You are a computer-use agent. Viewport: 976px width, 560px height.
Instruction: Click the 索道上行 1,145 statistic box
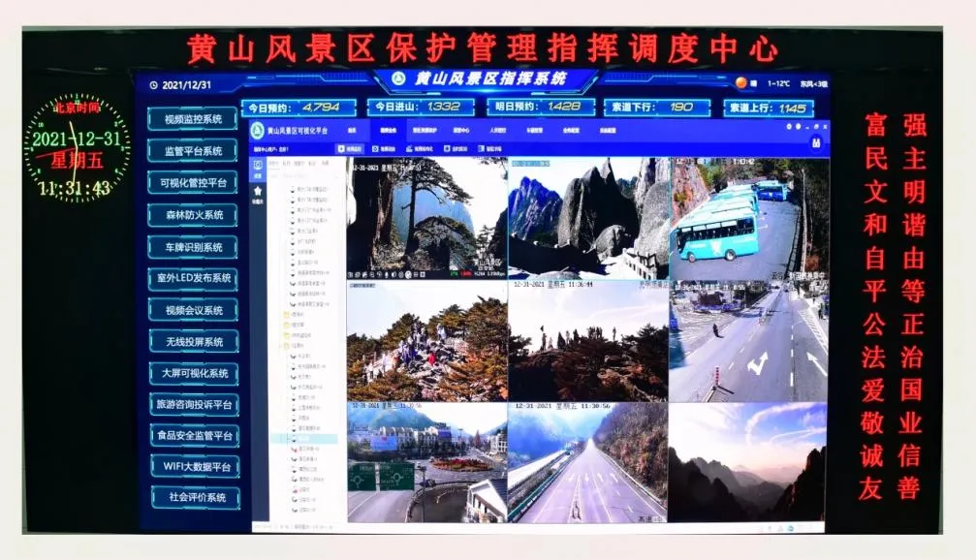(768, 109)
